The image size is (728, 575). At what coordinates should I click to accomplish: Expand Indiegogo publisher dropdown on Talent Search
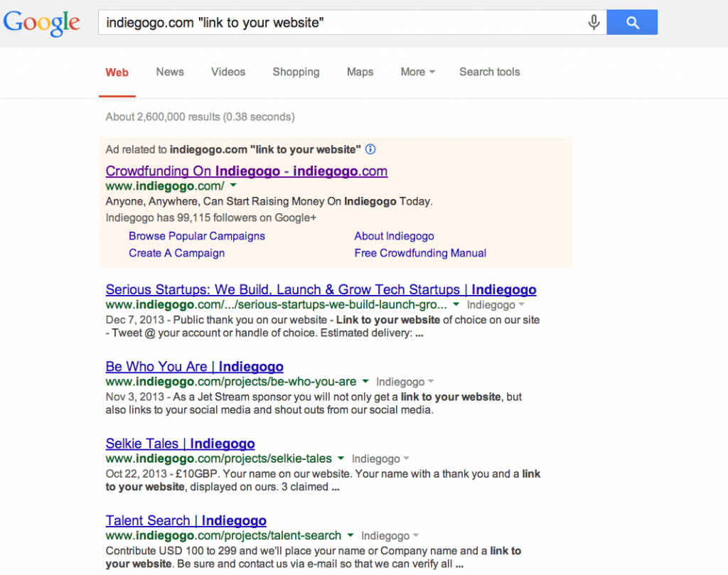(390, 536)
